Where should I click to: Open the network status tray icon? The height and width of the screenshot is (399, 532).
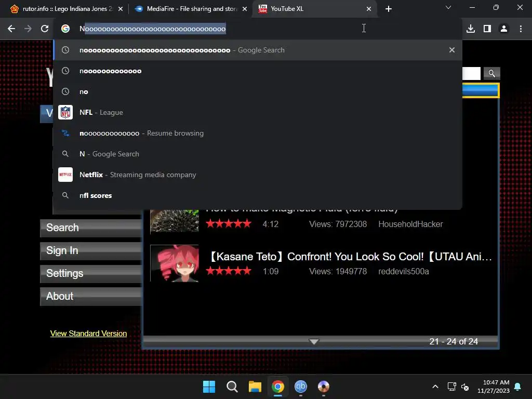(451, 387)
